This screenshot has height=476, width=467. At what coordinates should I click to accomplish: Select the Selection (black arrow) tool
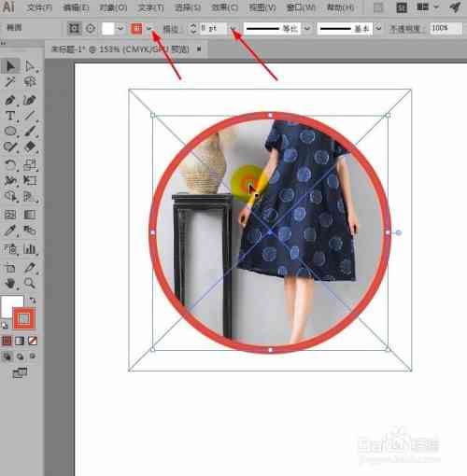(x=10, y=66)
